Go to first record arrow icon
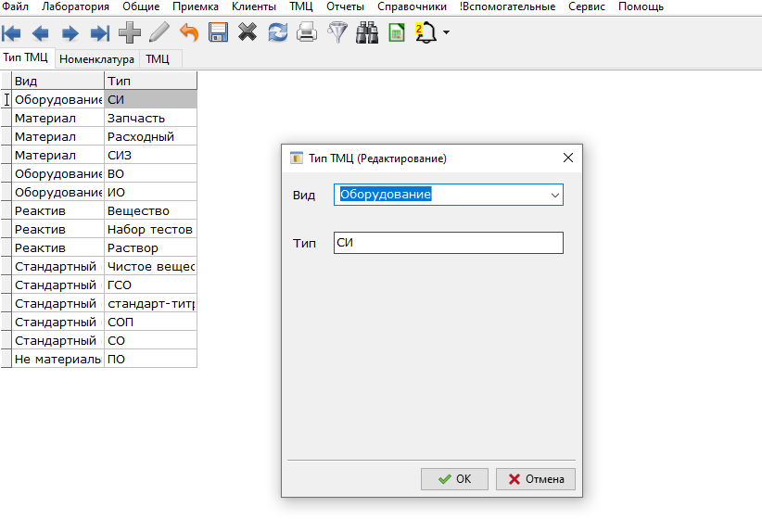The height and width of the screenshot is (532, 762). tap(11, 33)
